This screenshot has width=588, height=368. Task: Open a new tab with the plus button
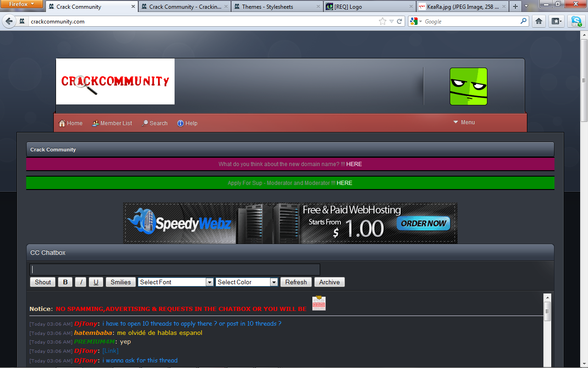point(515,6)
